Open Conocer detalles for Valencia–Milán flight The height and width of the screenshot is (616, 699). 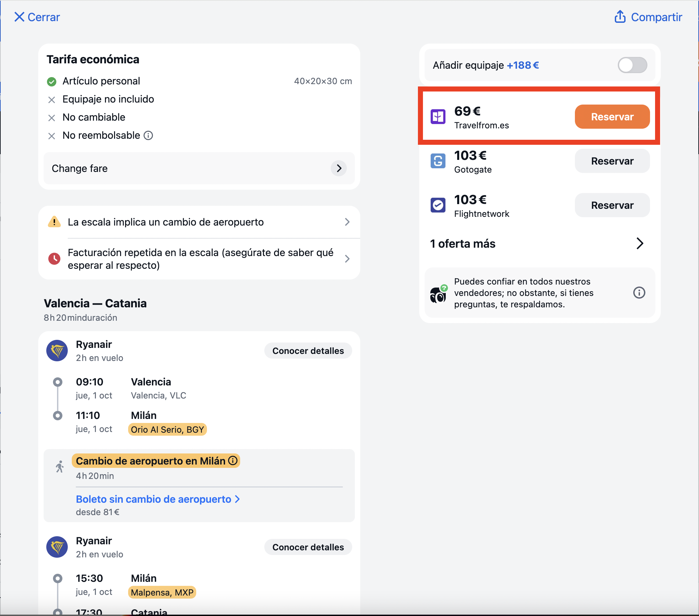point(308,351)
